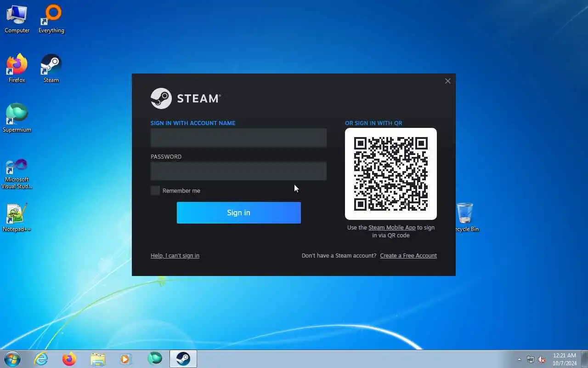Click the Steam logo in the login window
This screenshot has width=588, height=368.
pyautogui.click(x=186, y=98)
